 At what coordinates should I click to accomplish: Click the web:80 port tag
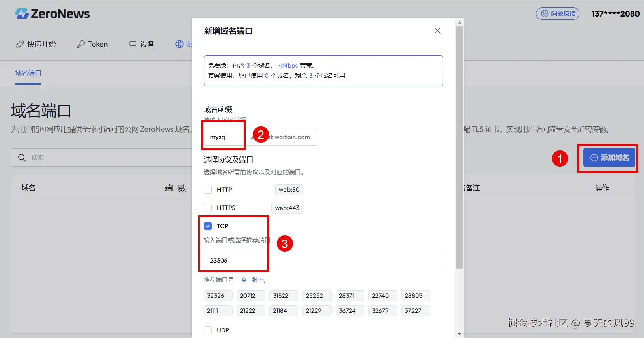point(289,190)
